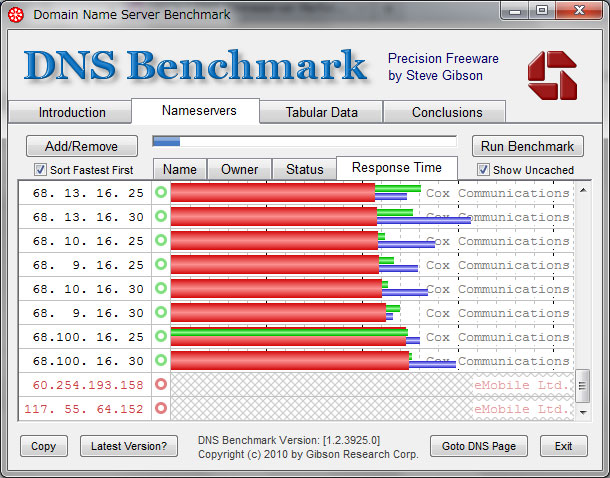Screen dimensions: 610x478
Task: Click the Exit button
Action: pos(563,446)
